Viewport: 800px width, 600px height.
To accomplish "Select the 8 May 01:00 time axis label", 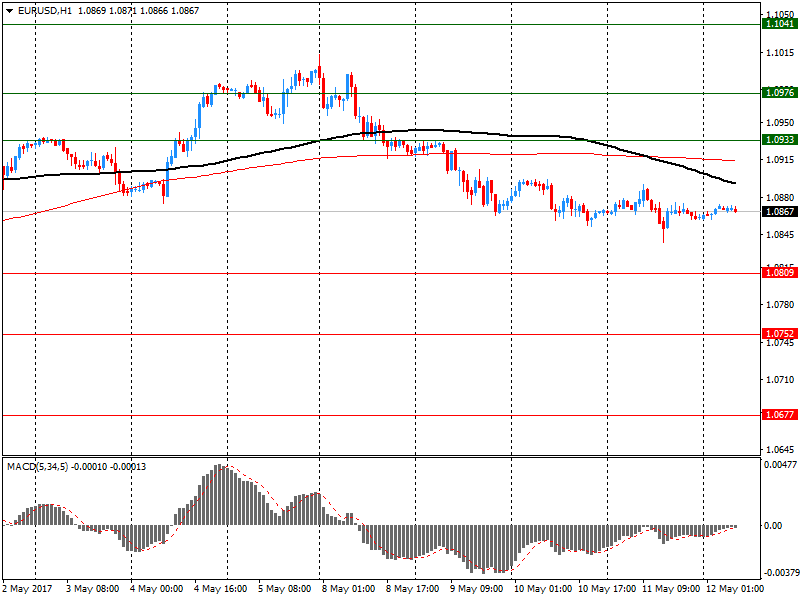I will click(x=348, y=589).
